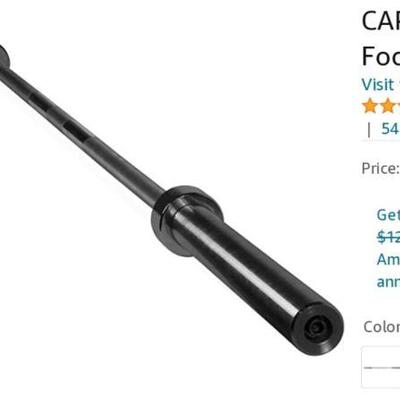Click the "Get" promotional offer link
Image resolution: width=400 pixels, height=400 pixels.
[388, 215]
